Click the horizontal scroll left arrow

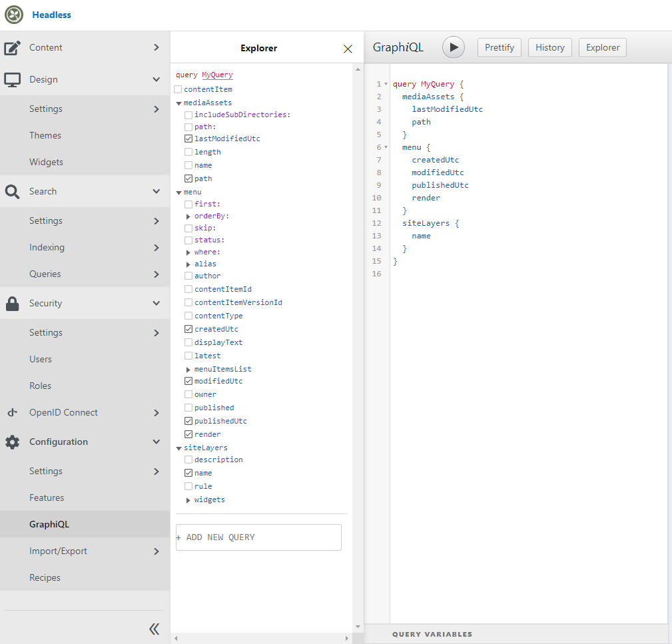point(176,639)
